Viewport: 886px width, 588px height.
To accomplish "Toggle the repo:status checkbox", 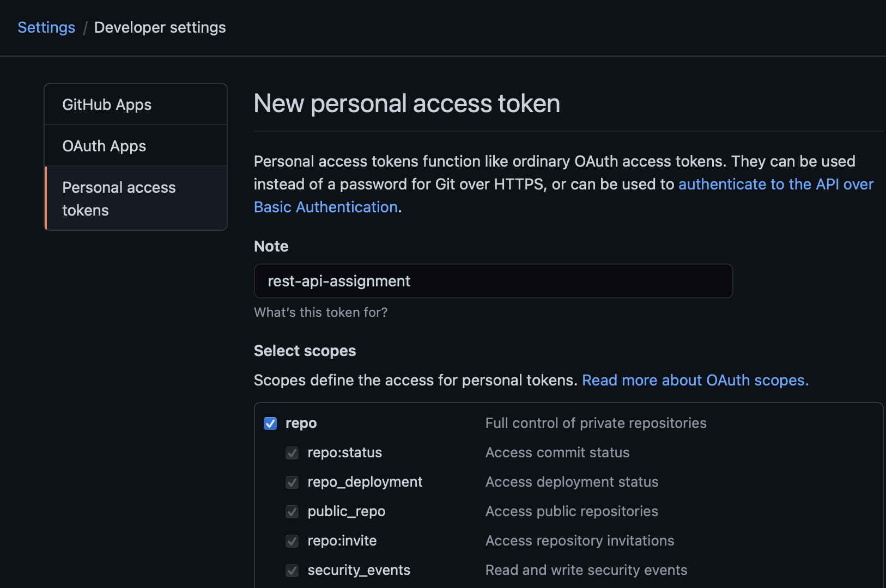I will pos(292,453).
